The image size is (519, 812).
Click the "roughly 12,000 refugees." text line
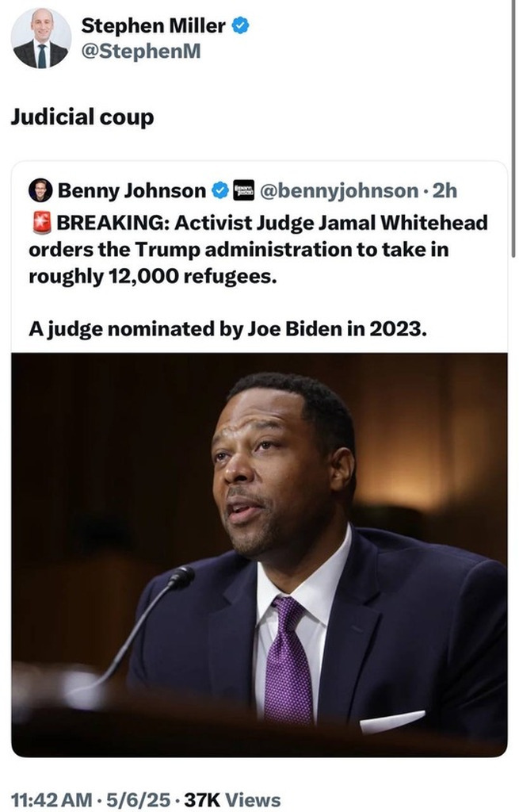[153, 278]
